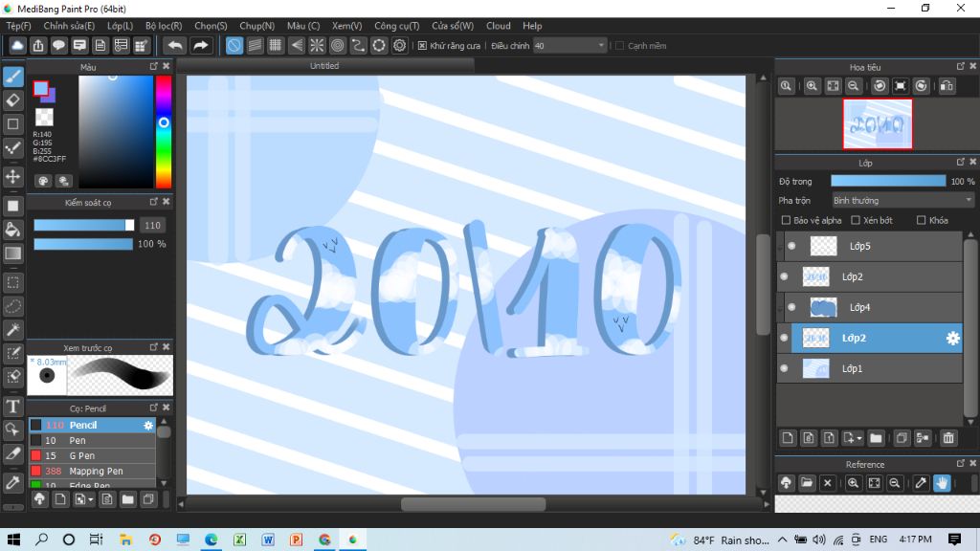Select the Eyedropper tool in left toolbar
Screen dimensions: 980x551
coord(13,482)
